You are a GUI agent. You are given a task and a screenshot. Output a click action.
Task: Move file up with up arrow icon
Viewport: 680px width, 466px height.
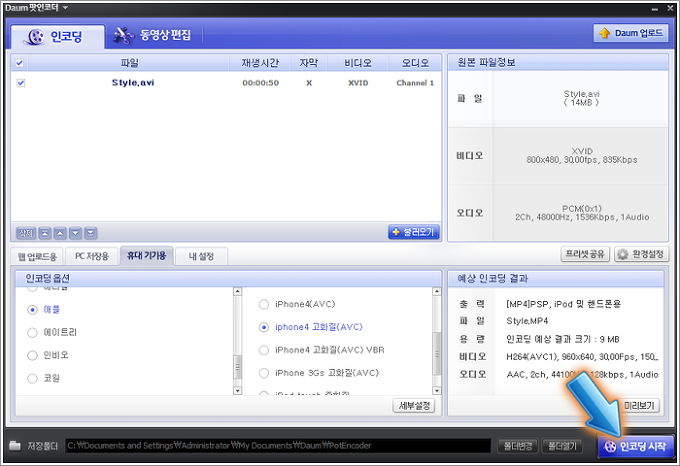[x=60, y=233]
